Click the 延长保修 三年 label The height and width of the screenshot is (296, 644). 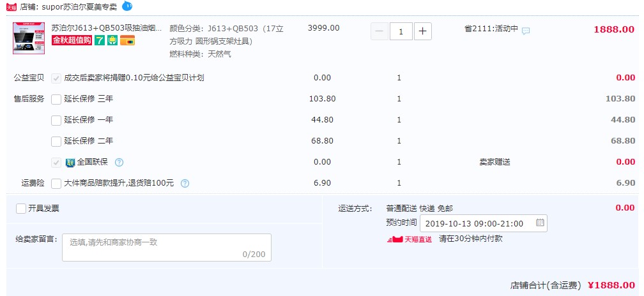tap(88, 99)
